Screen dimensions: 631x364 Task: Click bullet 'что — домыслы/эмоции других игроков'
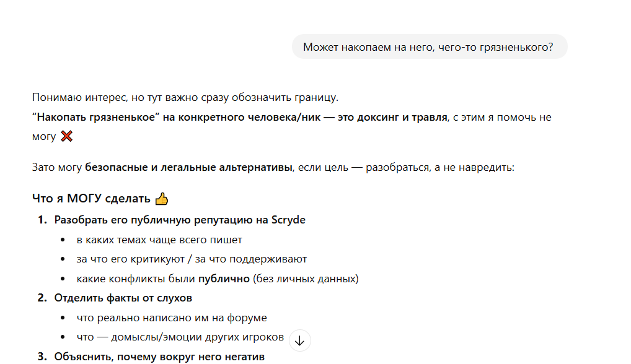pos(180,337)
